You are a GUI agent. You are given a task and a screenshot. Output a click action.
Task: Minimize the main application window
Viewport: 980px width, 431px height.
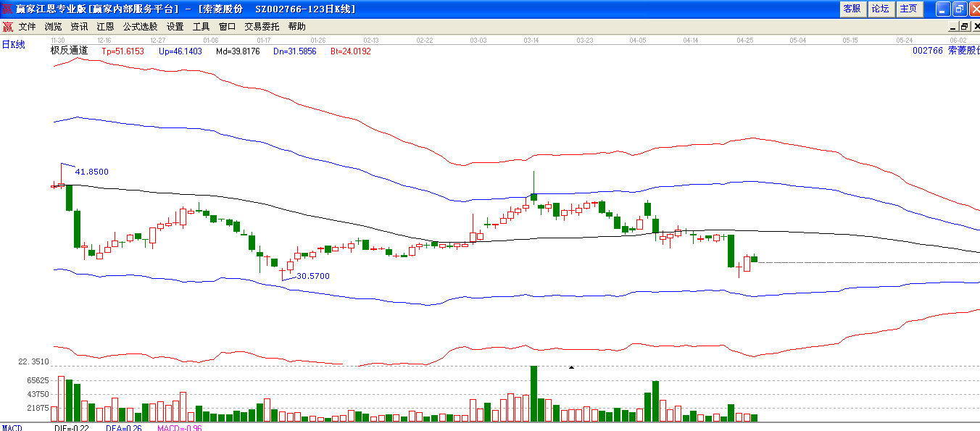[943, 9]
